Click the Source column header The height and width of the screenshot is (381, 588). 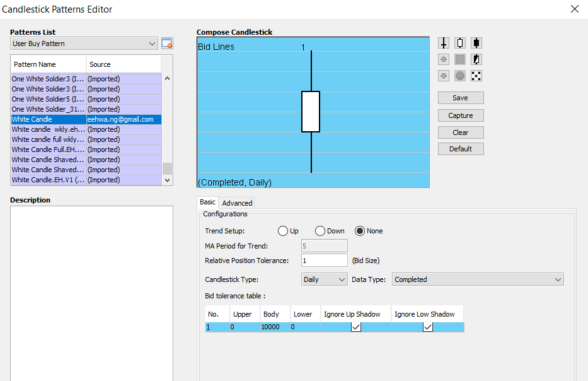click(124, 64)
